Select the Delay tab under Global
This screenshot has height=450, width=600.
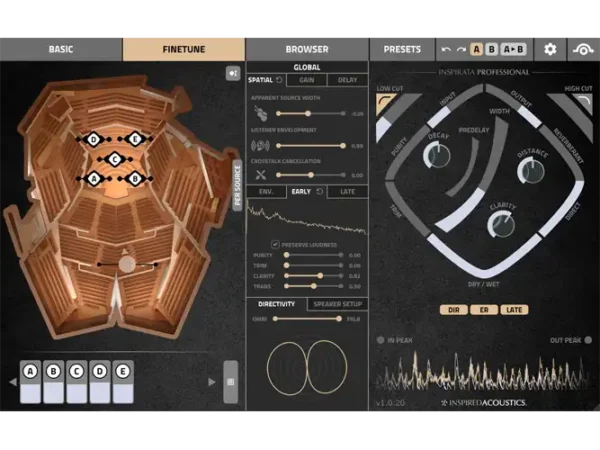(x=347, y=80)
